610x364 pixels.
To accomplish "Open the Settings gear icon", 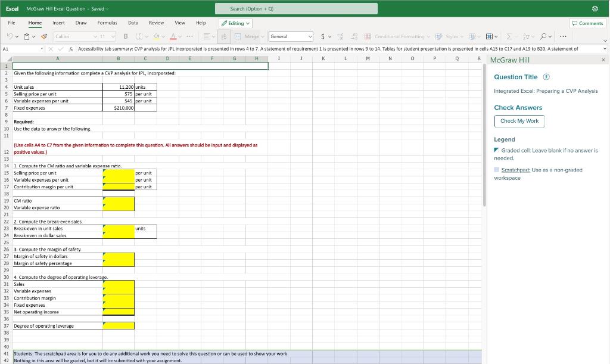I will (595, 8).
